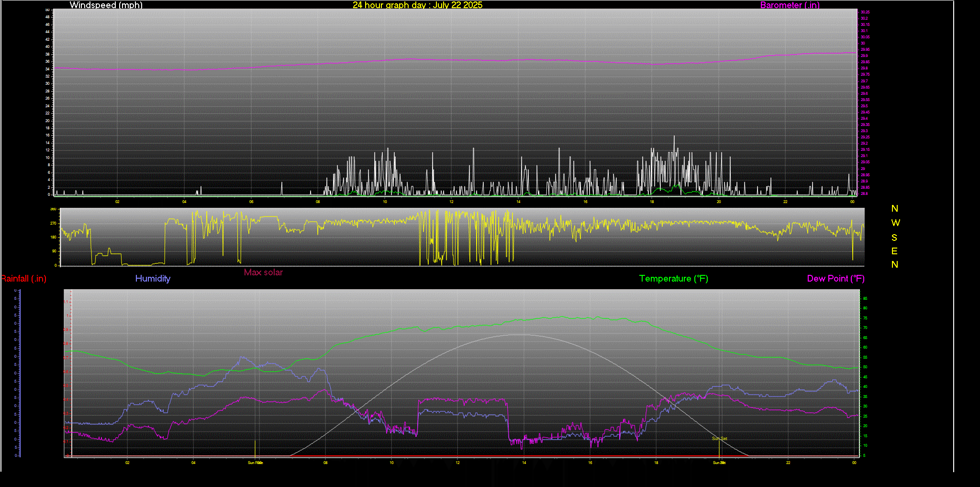This screenshot has height=487, width=980.
Task: Click the 'Sun Rise' label on the bottom time axis
Action: 255,463
